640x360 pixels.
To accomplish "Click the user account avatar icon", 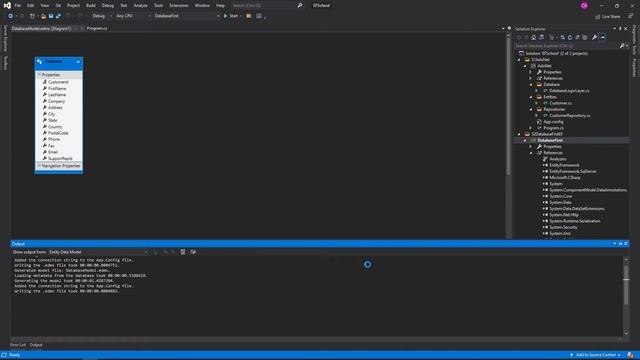I will pyautogui.click(x=584, y=6).
